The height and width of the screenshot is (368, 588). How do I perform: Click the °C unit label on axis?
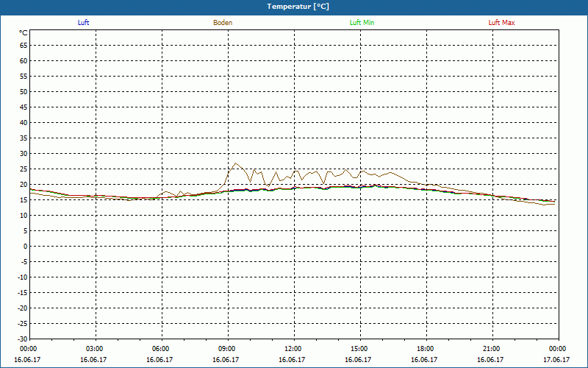(x=24, y=33)
